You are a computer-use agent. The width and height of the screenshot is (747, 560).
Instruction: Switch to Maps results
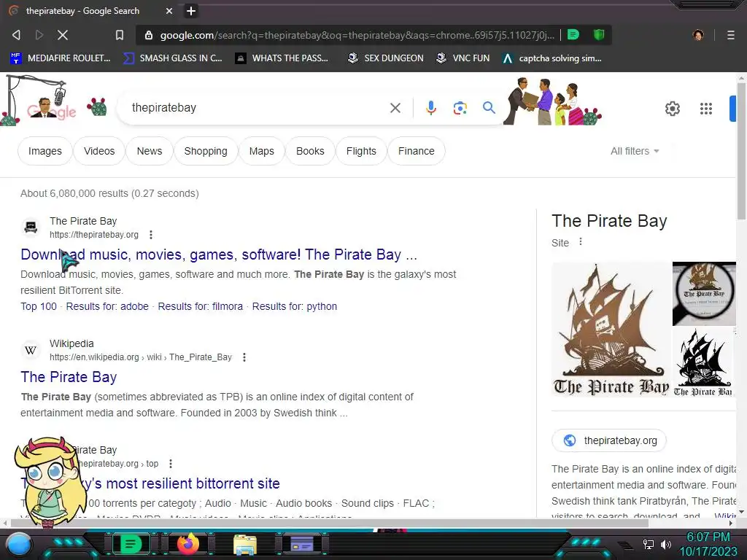pyautogui.click(x=262, y=151)
